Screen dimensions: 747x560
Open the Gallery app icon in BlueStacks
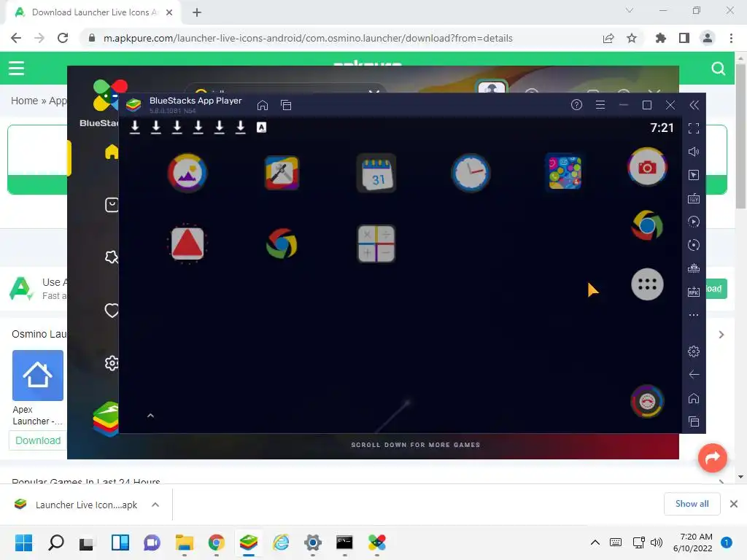coord(187,173)
